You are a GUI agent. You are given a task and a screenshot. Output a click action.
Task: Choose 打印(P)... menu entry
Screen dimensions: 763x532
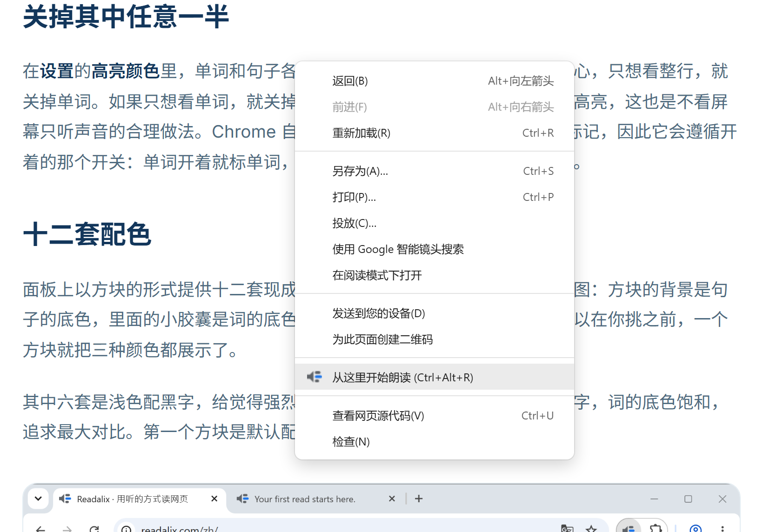coord(435,197)
